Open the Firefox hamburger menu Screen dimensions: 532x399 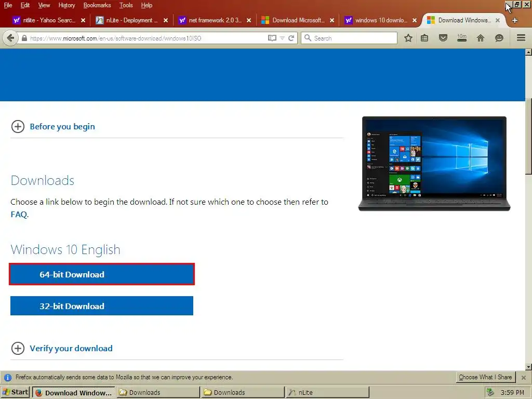tap(521, 37)
